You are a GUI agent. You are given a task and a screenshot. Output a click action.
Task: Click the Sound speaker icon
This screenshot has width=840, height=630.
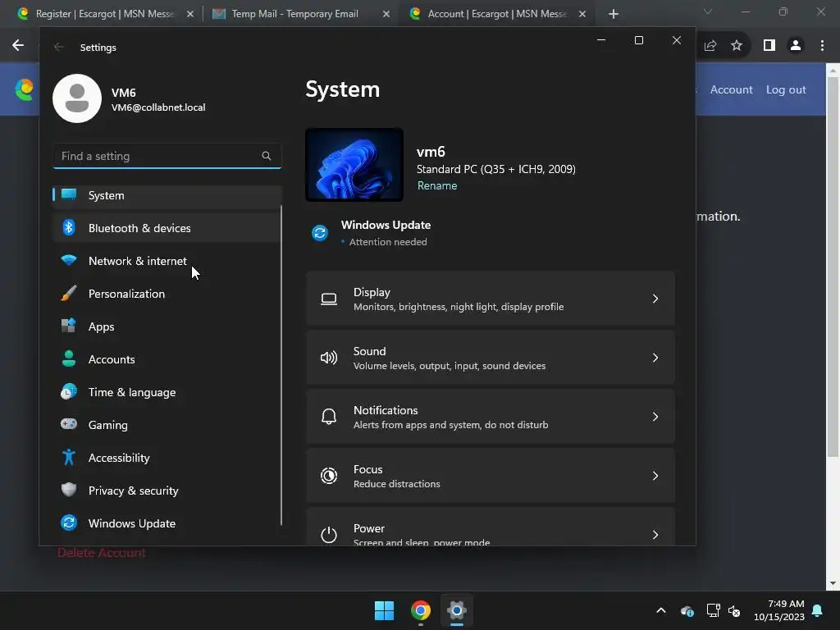(x=329, y=358)
